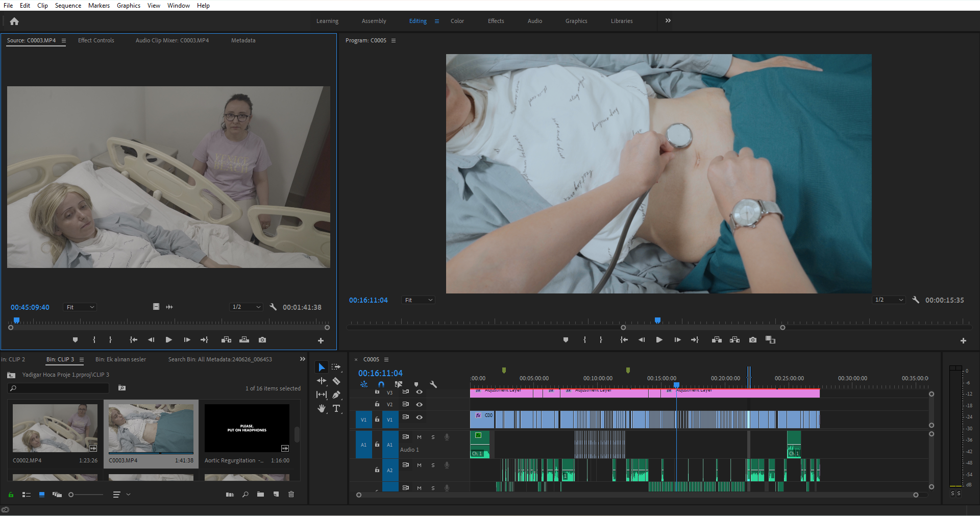Viewport: 980px width, 516px height.
Task: Select the Hand tool
Action: tap(322, 408)
